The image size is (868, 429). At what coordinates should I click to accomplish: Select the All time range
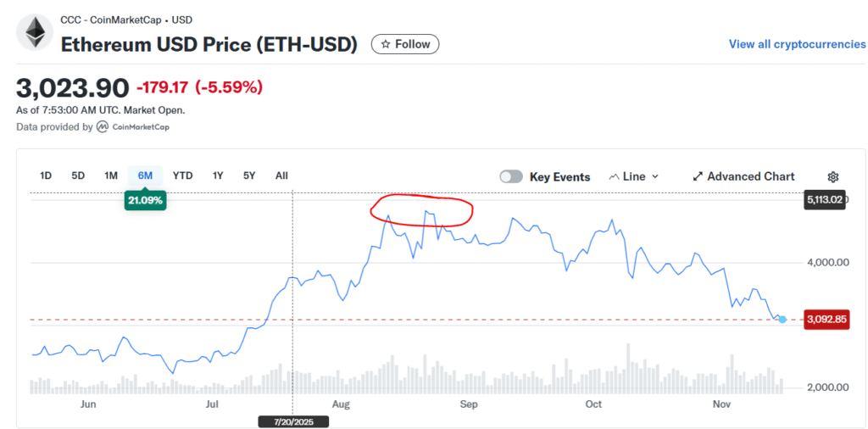click(281, 175)
